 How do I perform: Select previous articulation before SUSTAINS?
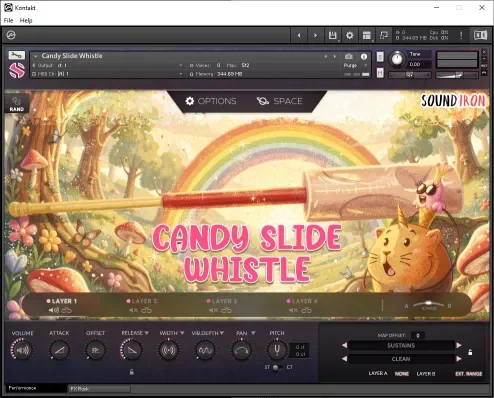click(345, 345)
